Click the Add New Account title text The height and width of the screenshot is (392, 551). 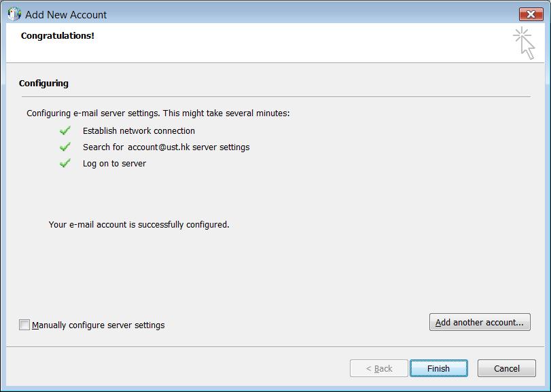[66, 14]
